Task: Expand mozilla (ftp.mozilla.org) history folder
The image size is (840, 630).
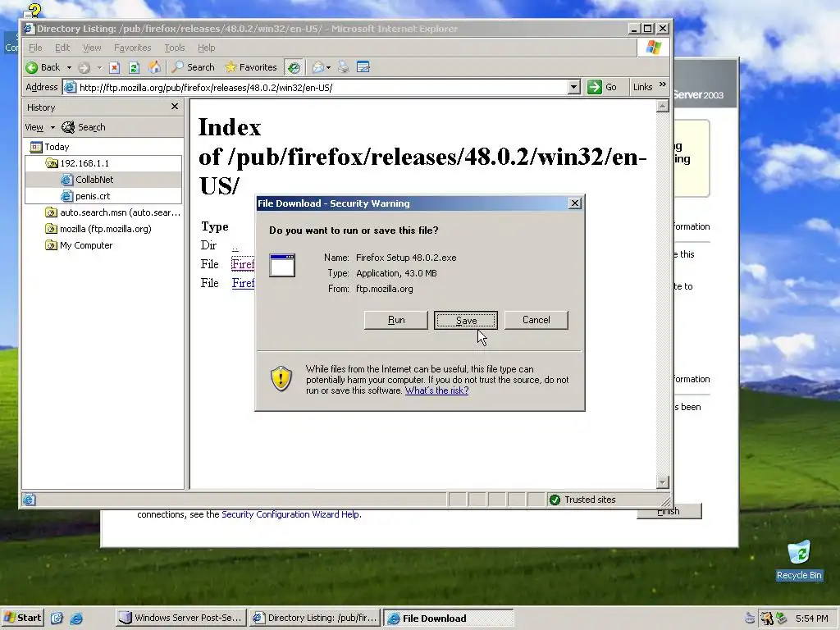Action: coord(98,229)
